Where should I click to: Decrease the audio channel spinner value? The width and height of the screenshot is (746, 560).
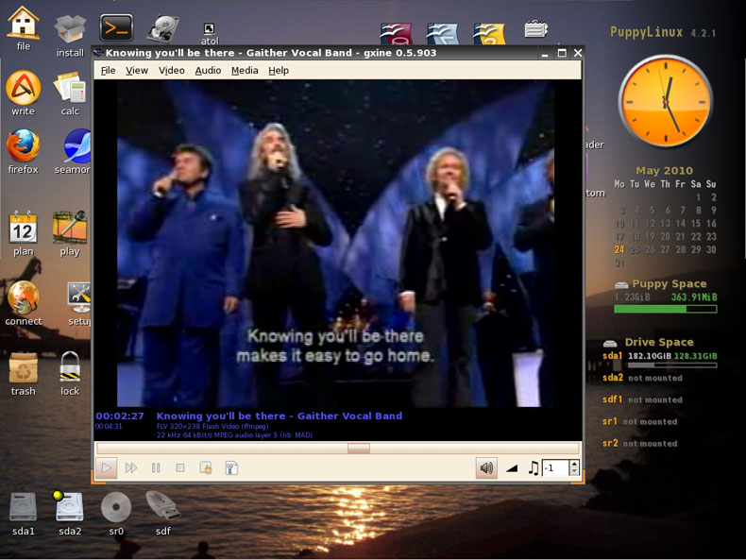574,472
